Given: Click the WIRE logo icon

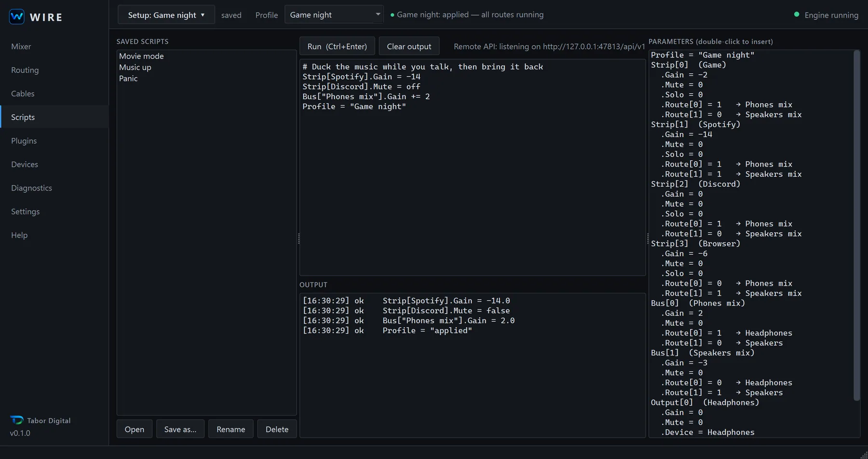Looking at the screenshot, I should click(x=16, y=17).
